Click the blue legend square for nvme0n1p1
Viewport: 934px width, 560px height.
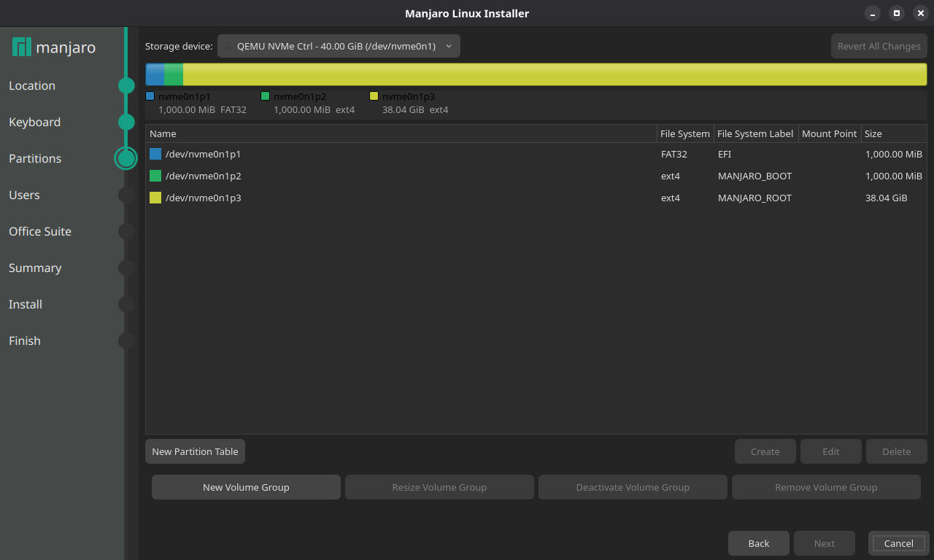pos(150,96)
